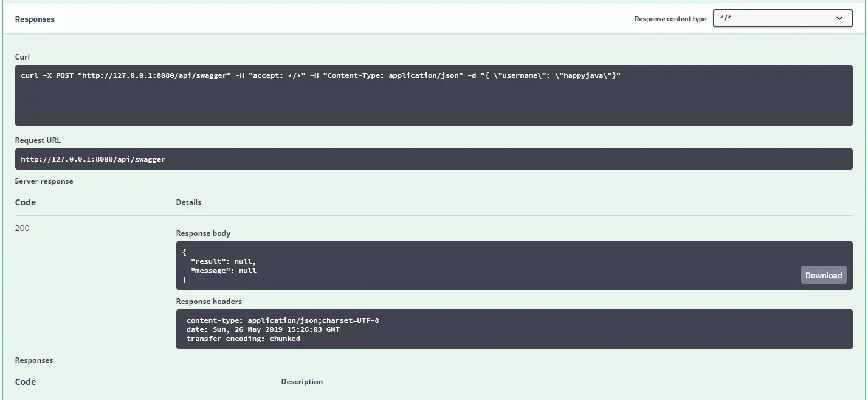Click the Curl label
The image size is (868, 400).
click(22, 57)
